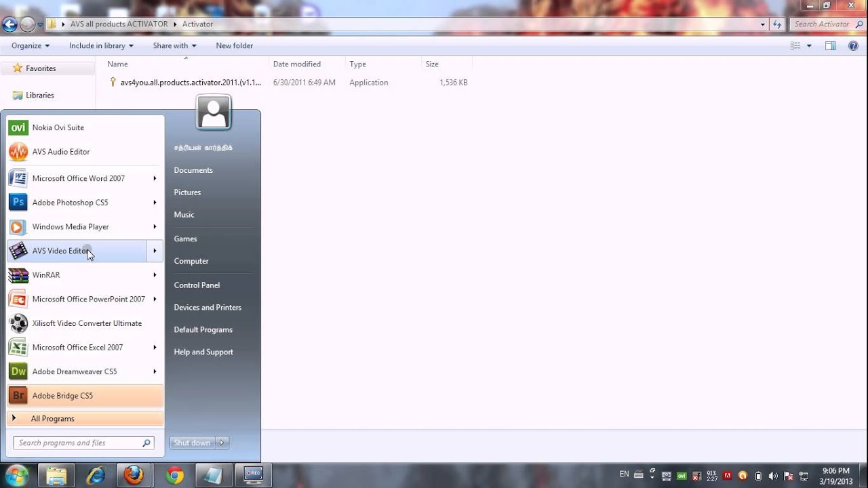Open the view options dropdown arrow
868x488 pixels.
pyautogui.click(x=809, y=45)
